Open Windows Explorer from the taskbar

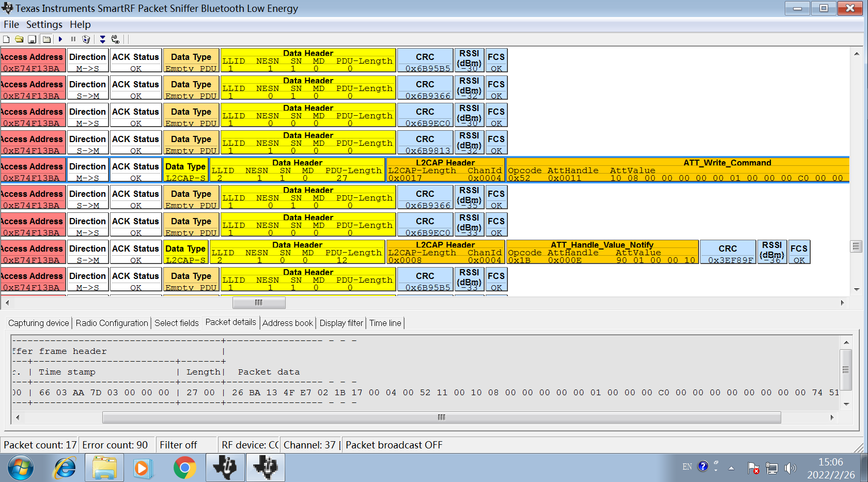point(104,468)
